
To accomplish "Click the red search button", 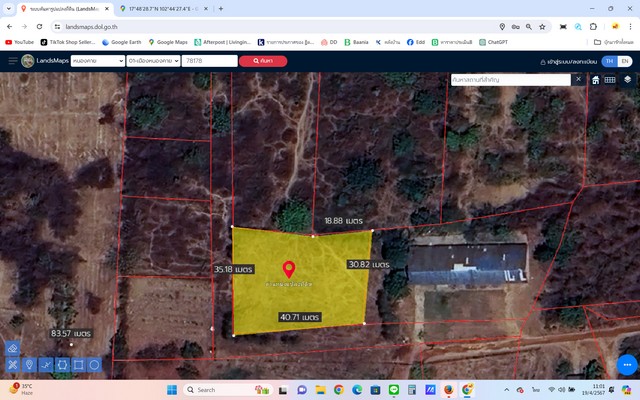I will [263, 61].
